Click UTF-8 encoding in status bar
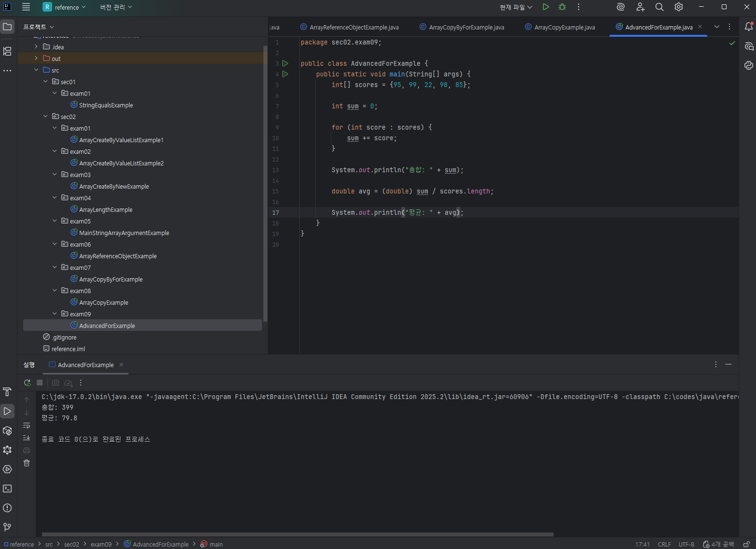The height and width of the screenshot is (549, 756). [x=686, y=544]
